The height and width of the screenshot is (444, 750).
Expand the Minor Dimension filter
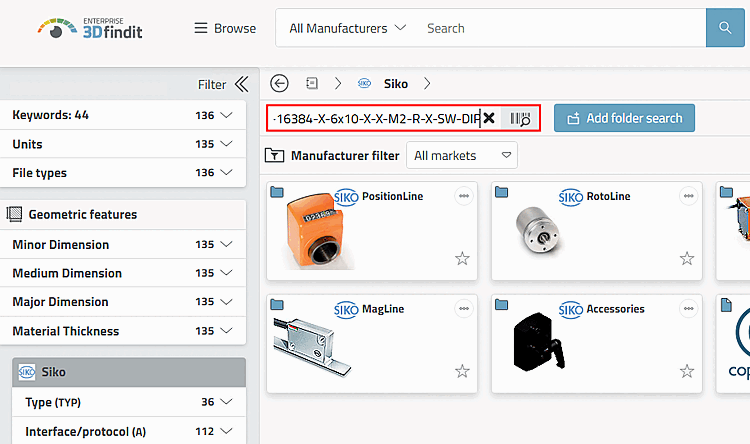click(x=123, y=244)
